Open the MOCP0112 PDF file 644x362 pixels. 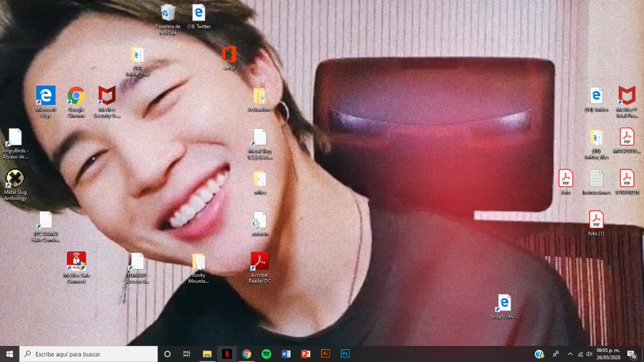[x=627, y=137]
